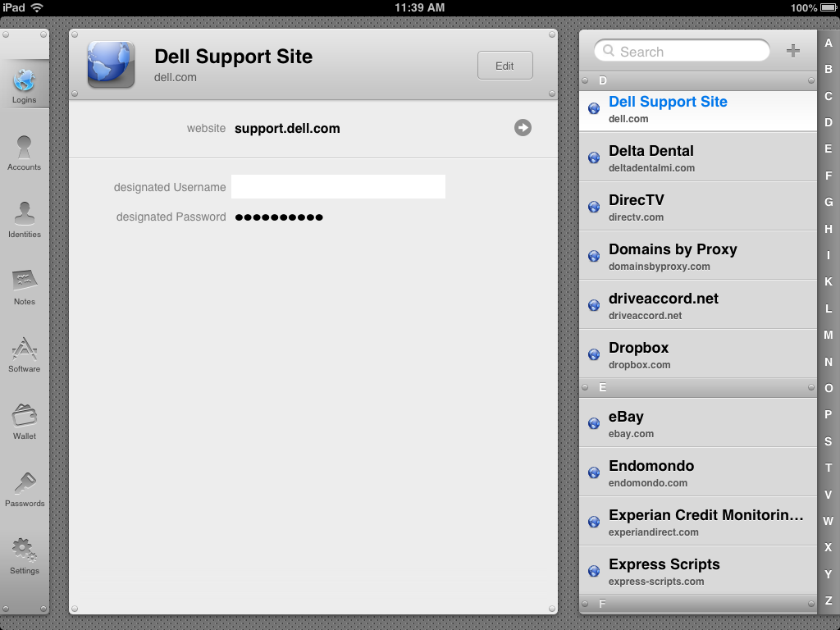
Task: Select Dell Support Site entry
Action: pos(697,111)
